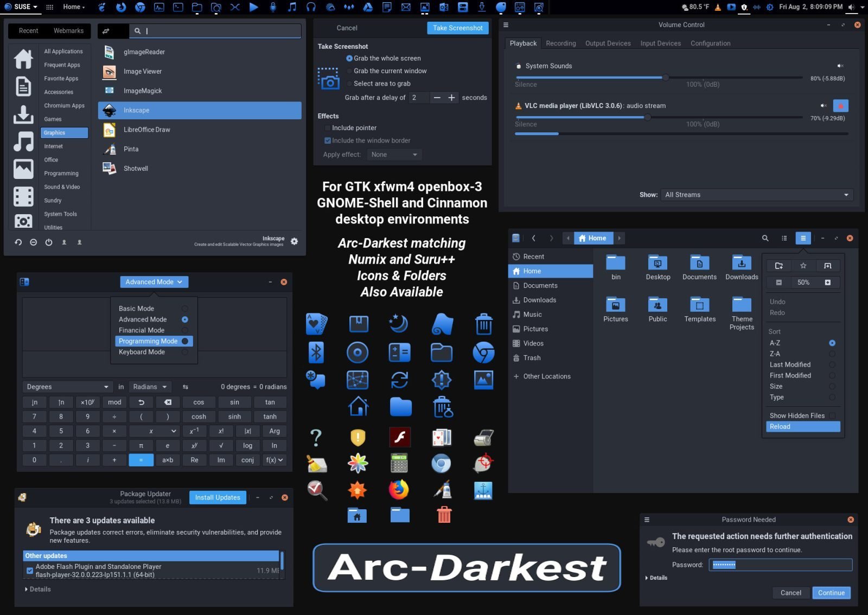Viewport: 868px width, 615px height.
Task: Open the Theme Projects folder
Action: [x=742, y=305]
